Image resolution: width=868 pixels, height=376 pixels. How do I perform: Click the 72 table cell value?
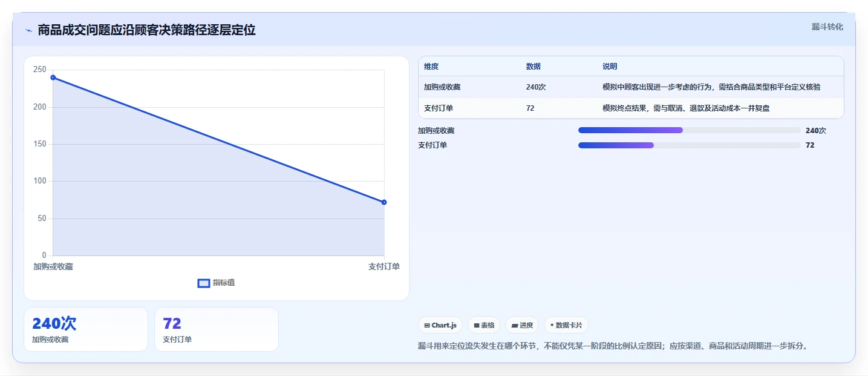[x=530, y=108]
